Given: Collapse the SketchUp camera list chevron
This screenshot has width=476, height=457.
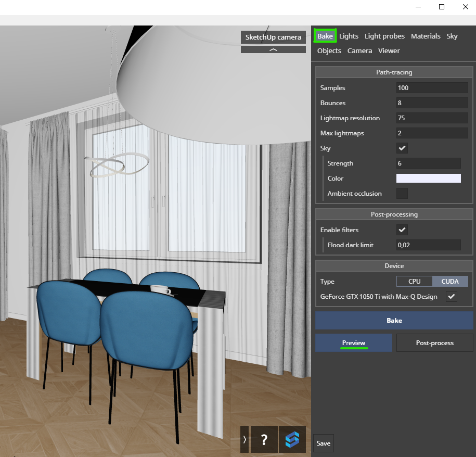Looking at the screenshot, I should pos(273,50).
